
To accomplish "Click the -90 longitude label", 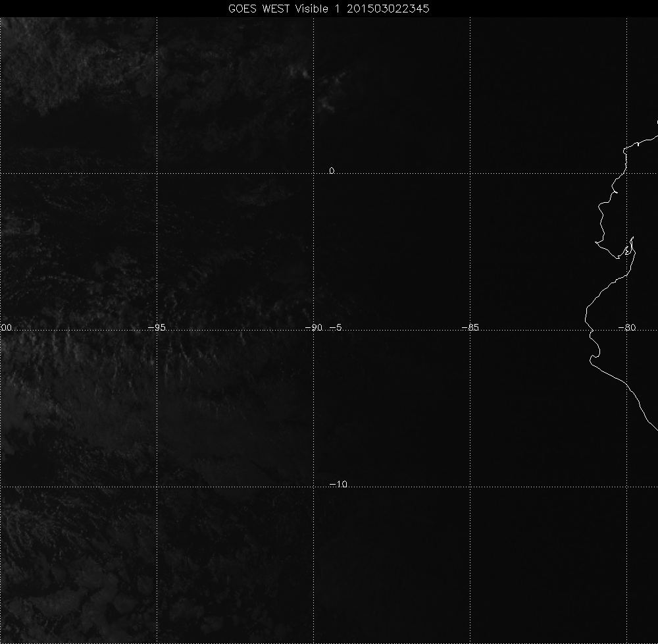I will 313,327.
